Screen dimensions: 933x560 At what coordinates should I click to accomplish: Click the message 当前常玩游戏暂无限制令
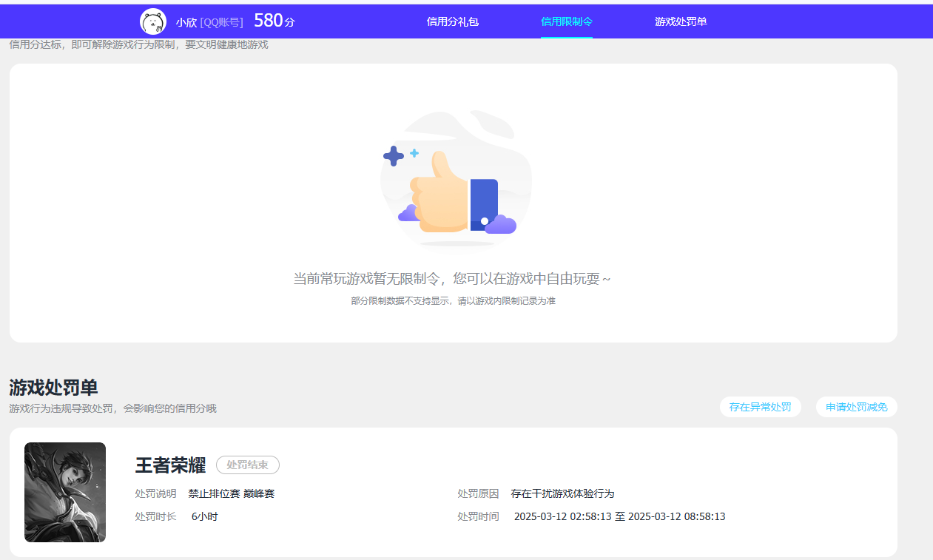368,279
